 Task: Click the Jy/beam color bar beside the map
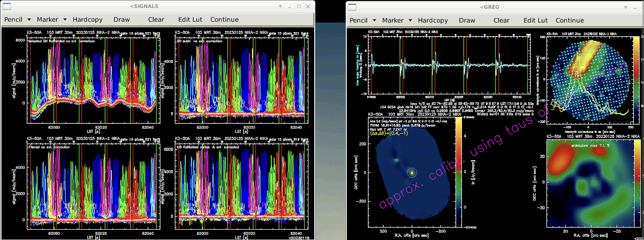point(459,172)
